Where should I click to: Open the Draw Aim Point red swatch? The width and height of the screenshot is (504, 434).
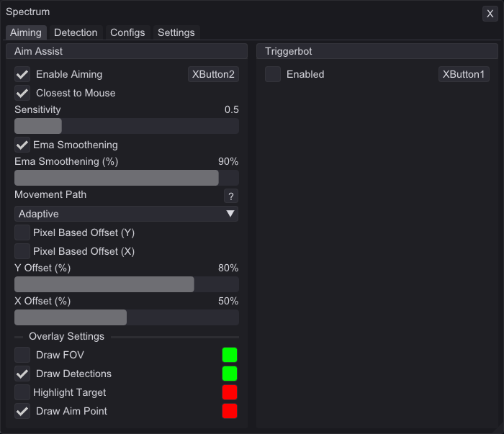(x=230, y=411)
